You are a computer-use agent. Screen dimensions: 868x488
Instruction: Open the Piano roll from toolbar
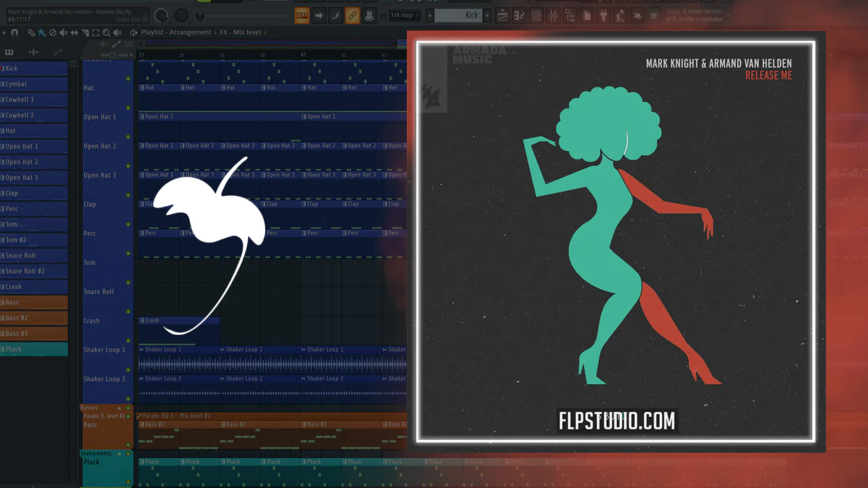pos(519,15)
